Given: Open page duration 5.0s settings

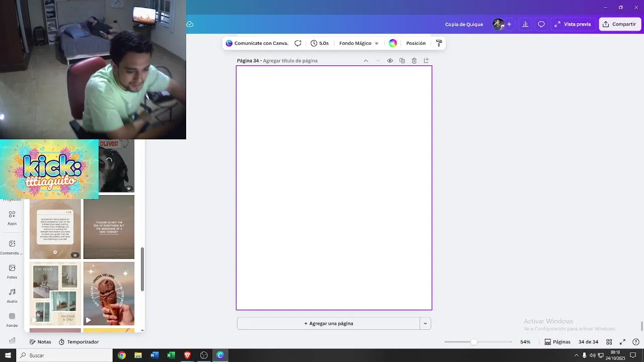Looking at the screenshot, I should point(319,43).
